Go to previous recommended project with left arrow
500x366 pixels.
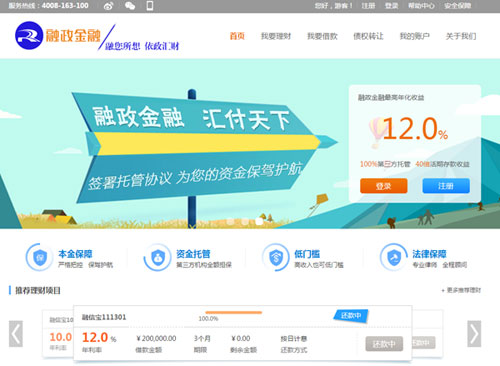(16, 334)
